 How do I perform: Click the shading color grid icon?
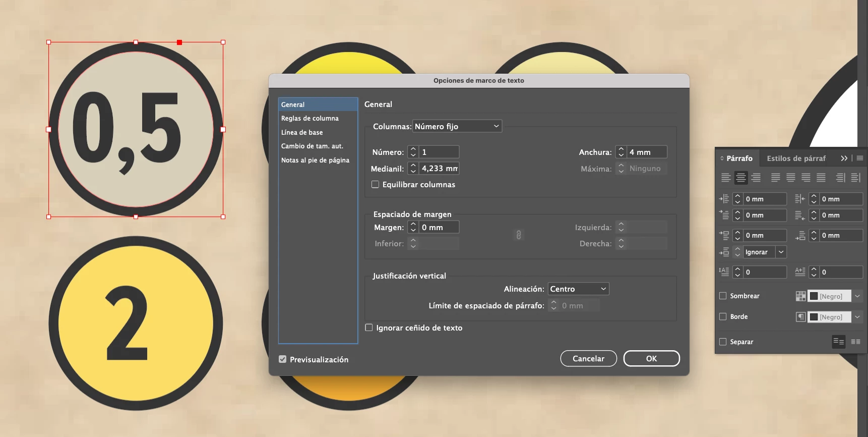point(801,296)
